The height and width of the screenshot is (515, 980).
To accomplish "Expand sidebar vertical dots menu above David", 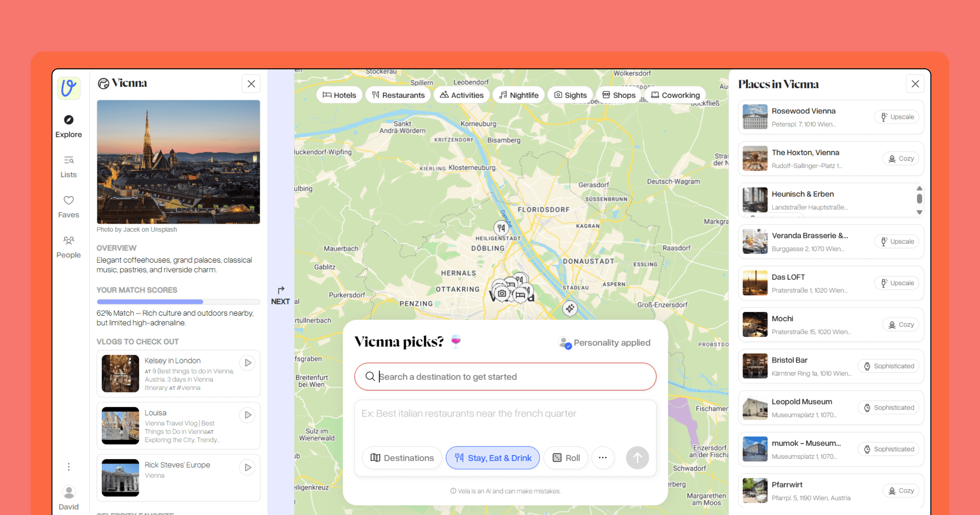I will [69, 467].
